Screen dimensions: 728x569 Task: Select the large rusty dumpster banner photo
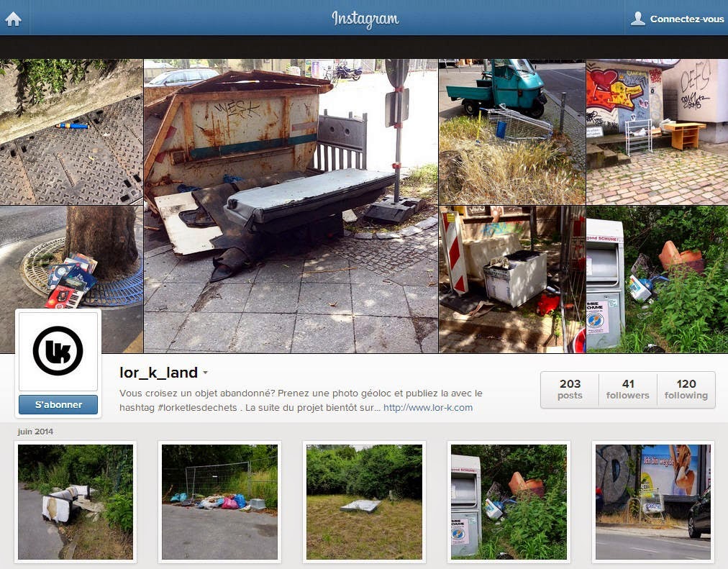[291, 206]
